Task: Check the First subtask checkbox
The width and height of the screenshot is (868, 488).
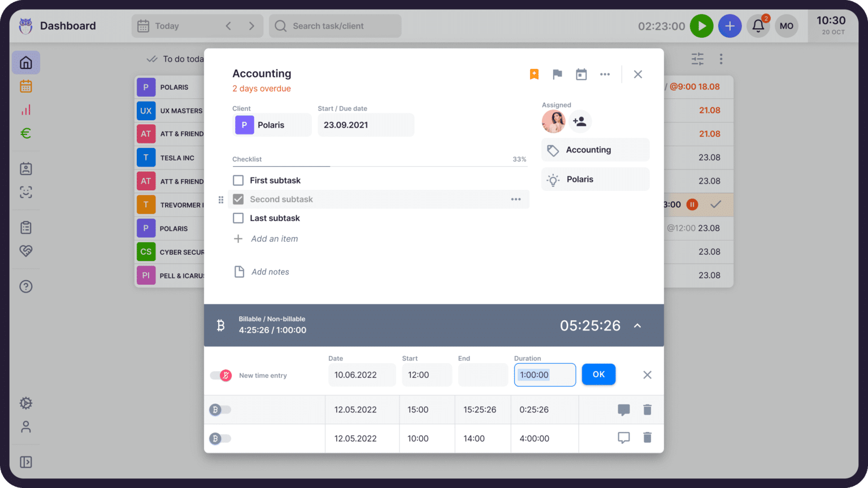Action: [x=238, y=180]
